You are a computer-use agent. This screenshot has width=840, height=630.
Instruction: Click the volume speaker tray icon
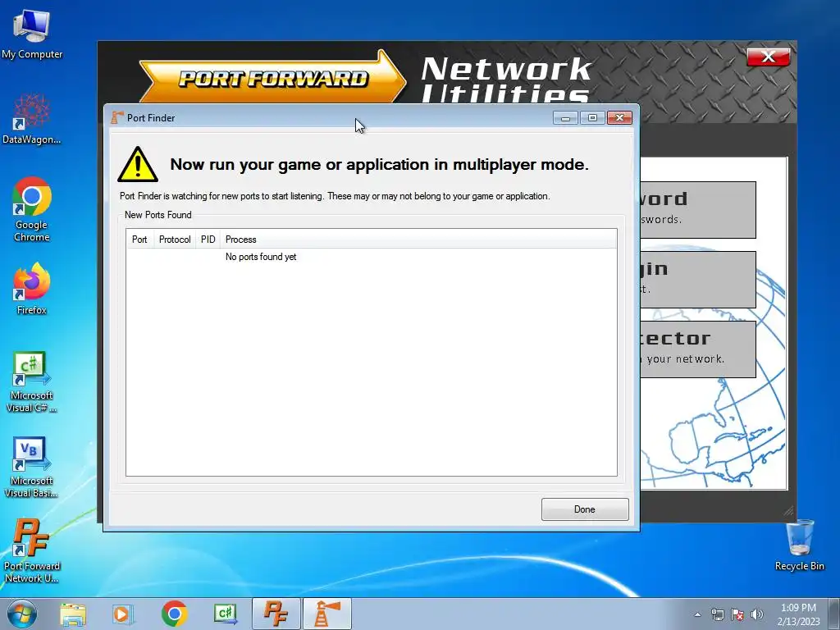click(x=757, y=614)
